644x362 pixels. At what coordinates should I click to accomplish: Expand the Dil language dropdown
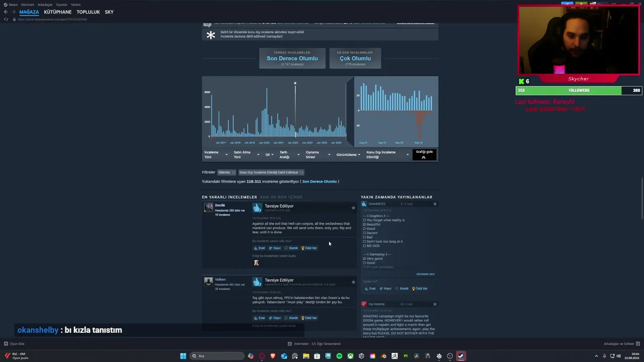tap(269, 154)
